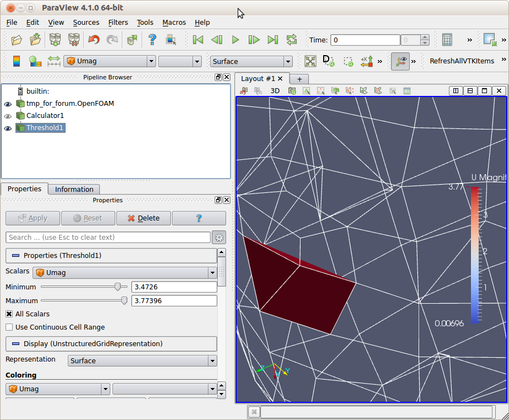The height and width of the screenshot is (420, 509).
Task: Toggle visibility of tmp_for_forum.OpenFOAM
Action: [8, 104]
